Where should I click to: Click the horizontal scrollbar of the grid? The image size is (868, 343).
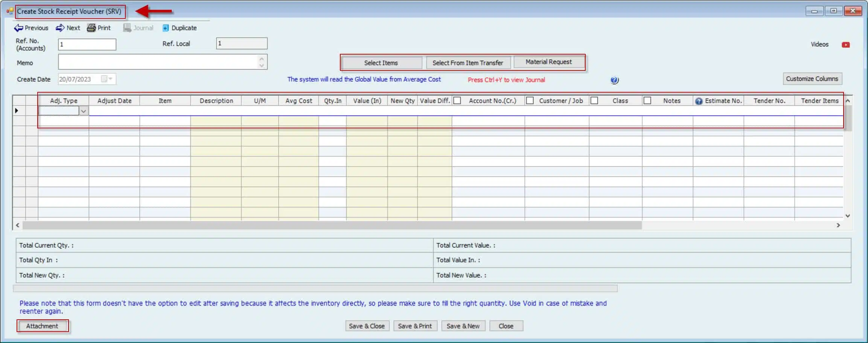331,225
